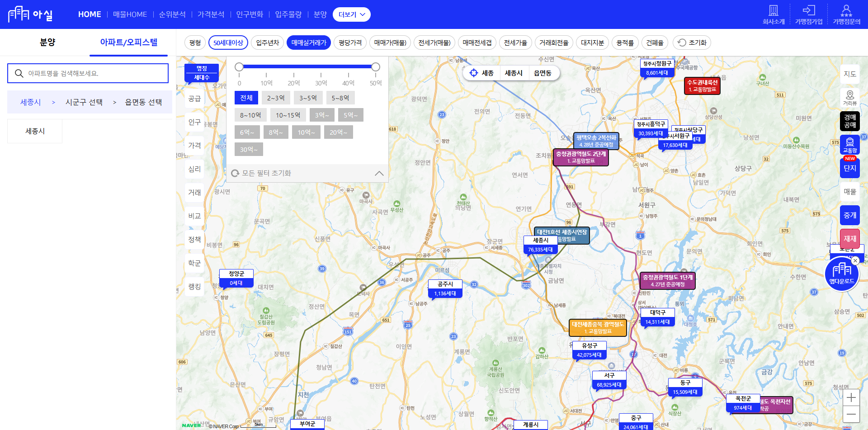
Task: Click 세종시 76,335세대 map marker
Action: pos(540,245)
